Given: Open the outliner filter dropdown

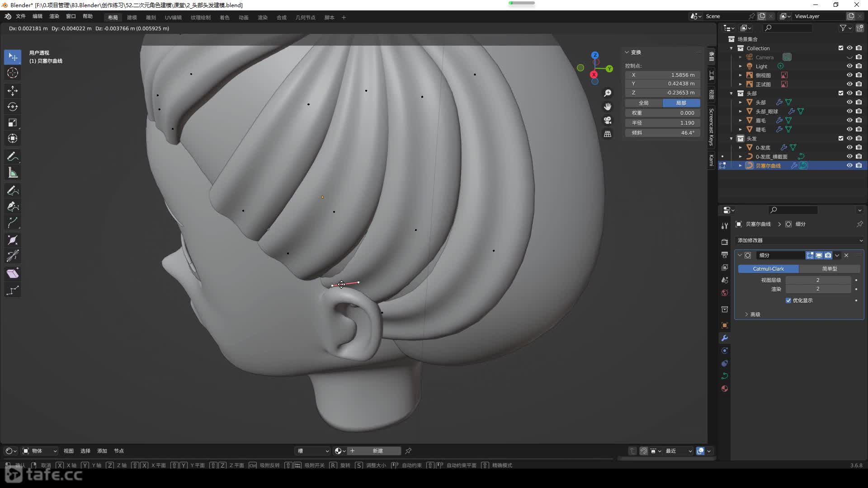Looking at the screenshot, I should (x=845, y=28).
